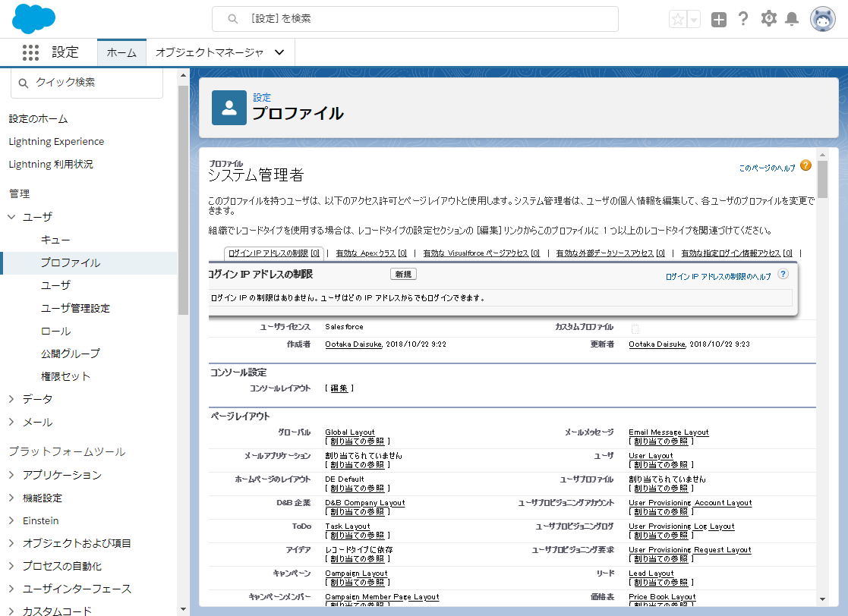Screen dimensions: 848x616
Task: Check the カスタムプロファイル checkbox
Action: coord(636,328)
